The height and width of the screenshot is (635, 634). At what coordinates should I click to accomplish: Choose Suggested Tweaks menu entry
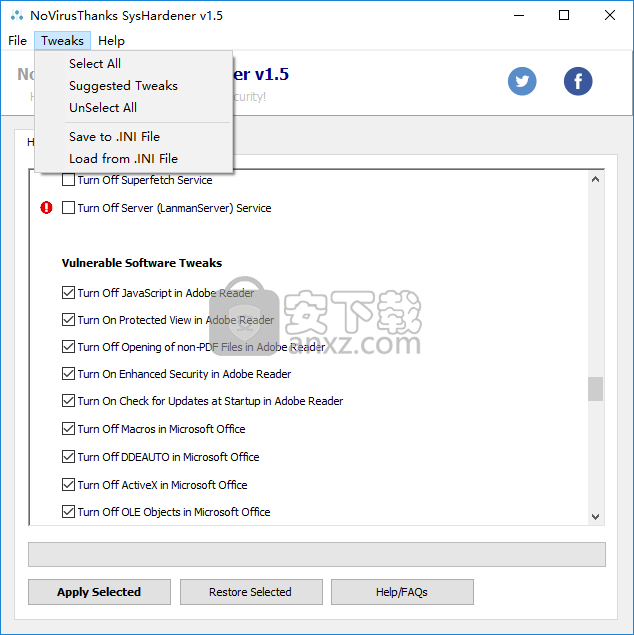(x=123, y=85)
